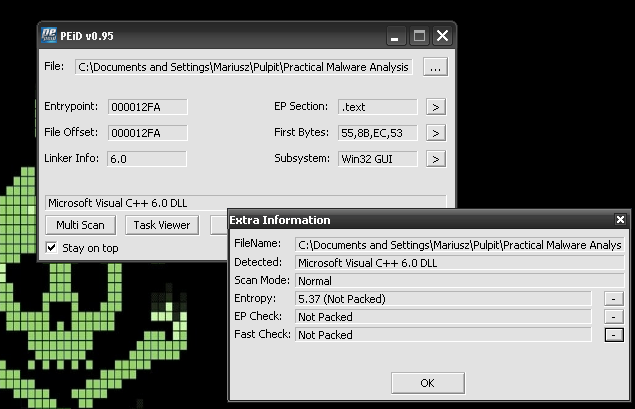Screen dimensions: 635x409
Task: Close the Extra Information dialog
Action: 620,219
